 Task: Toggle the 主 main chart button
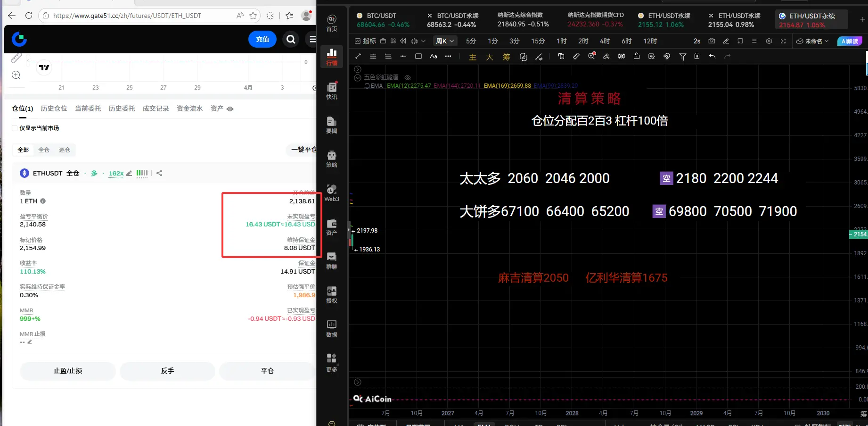tap(473, 57)
